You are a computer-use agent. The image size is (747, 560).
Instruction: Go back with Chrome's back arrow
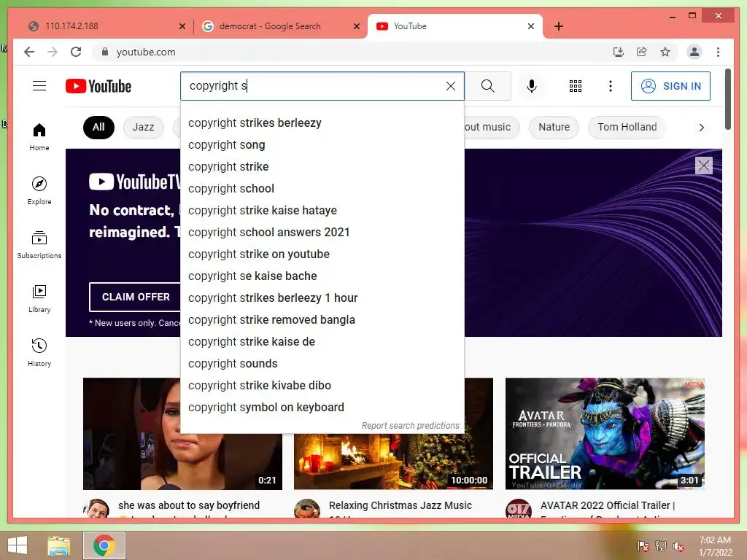[x=29, y=52]
